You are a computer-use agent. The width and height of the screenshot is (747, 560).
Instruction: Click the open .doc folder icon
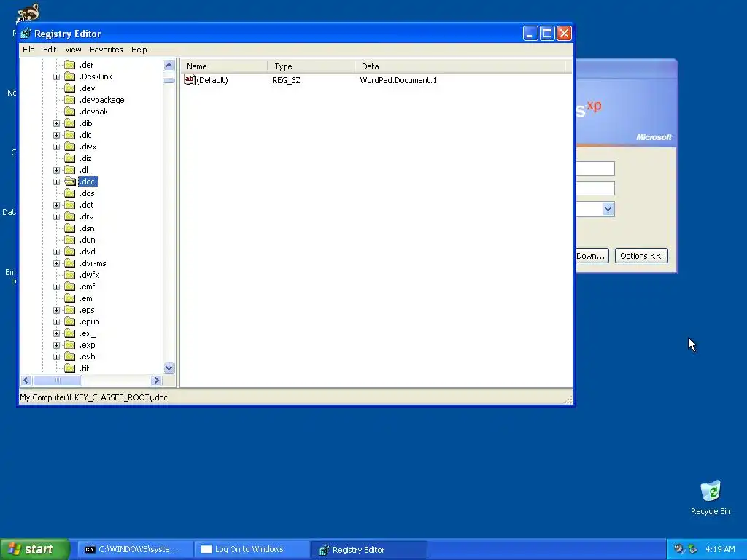pyautogui.click(x=70, y=182)
